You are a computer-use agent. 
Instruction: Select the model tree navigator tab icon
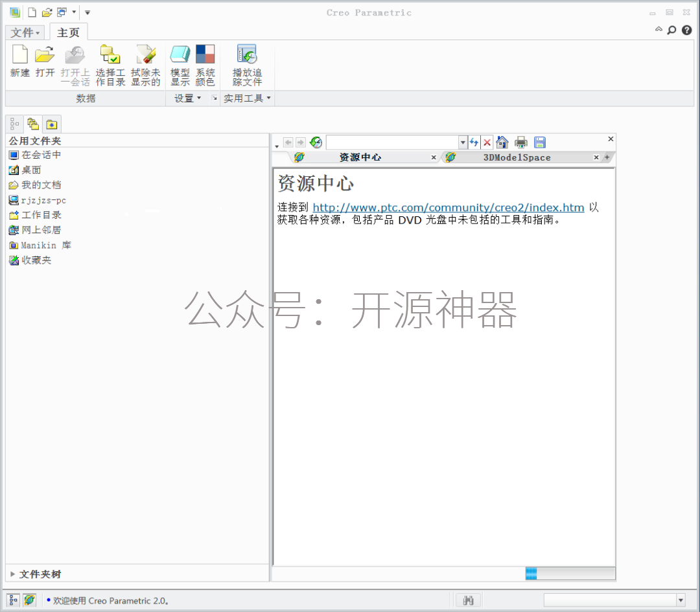coord(15,124)
